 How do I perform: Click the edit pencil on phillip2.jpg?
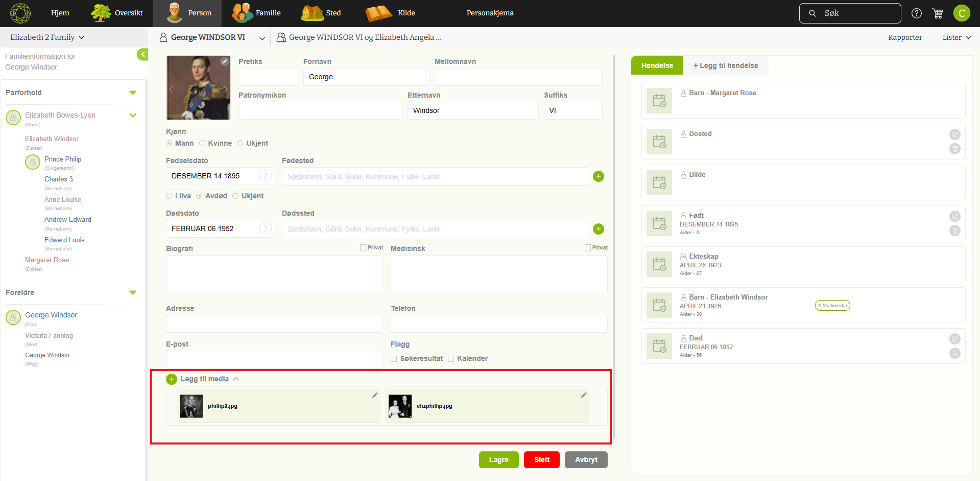(x=375, y=395)
